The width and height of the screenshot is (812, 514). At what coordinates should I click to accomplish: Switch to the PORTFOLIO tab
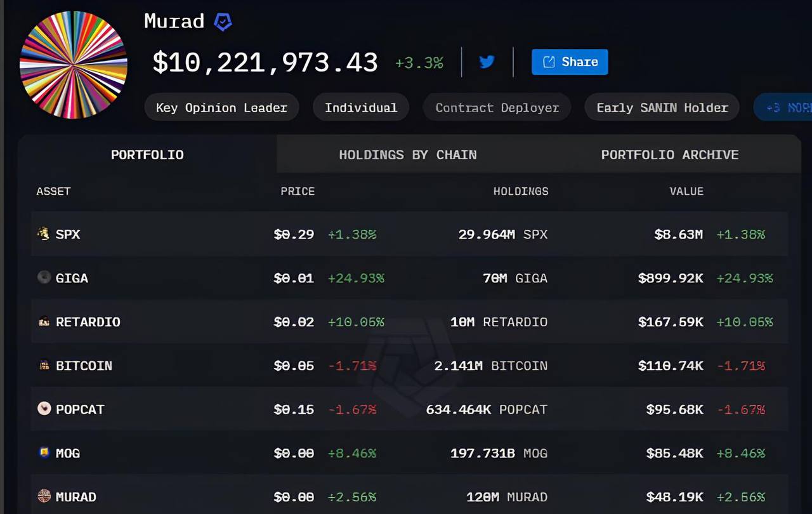coord(147,154)
